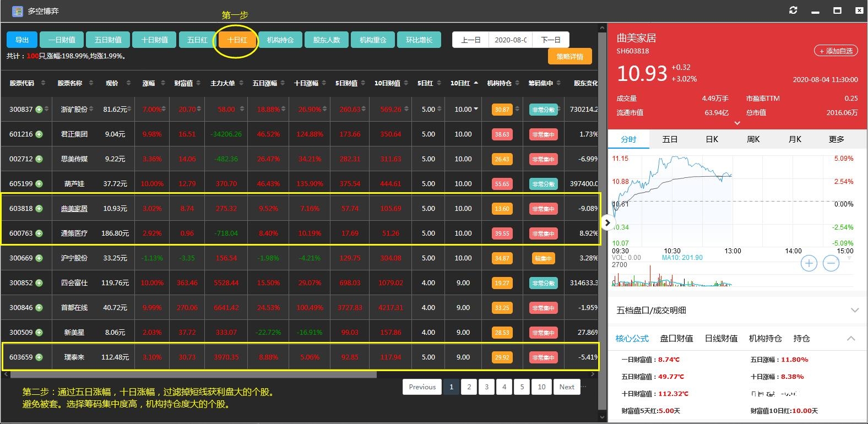Go to Next page in pagination
This screenshot has height=424, width=868.
pyautogui.click(x=567, y=387)
